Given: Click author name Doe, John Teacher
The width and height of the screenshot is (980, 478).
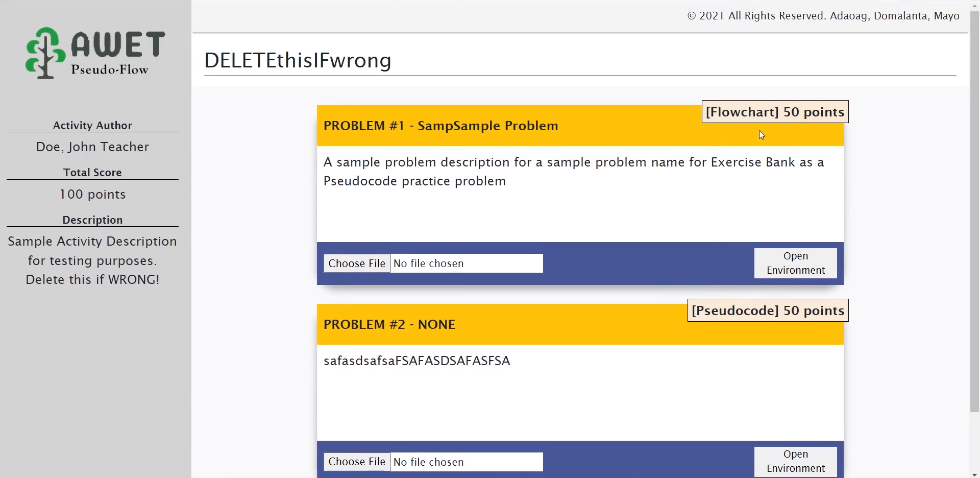Looking at the screenshot, I should 92,147.
